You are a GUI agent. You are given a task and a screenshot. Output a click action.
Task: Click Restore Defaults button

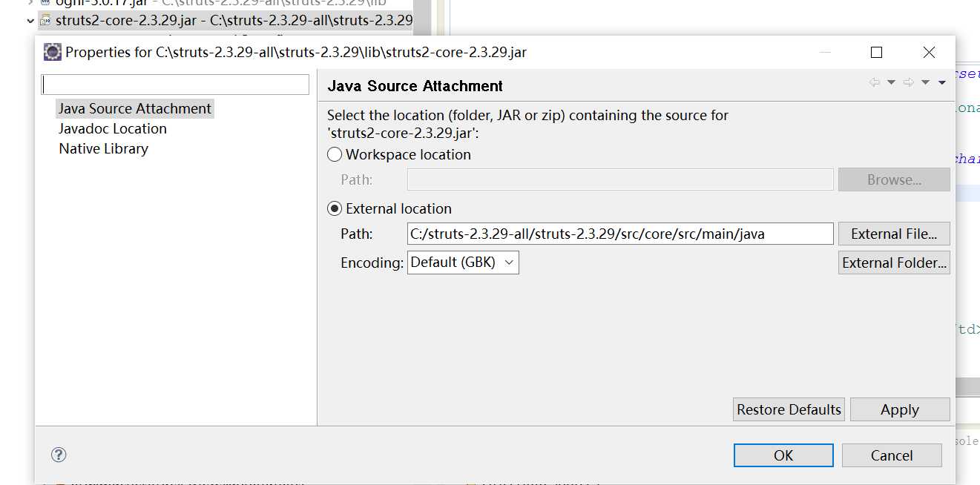(789, 409)
